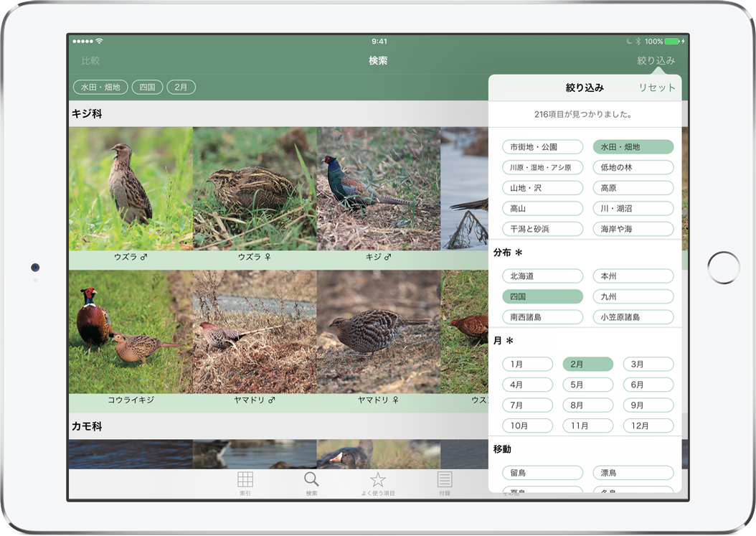
Task: Tap the battery icon in the status bar
Action: tap(673, 42)
